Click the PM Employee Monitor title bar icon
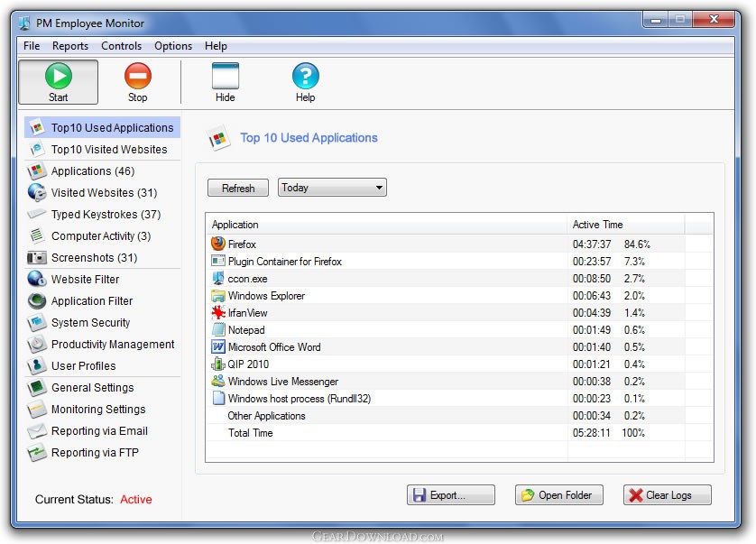 coord(24,23)
